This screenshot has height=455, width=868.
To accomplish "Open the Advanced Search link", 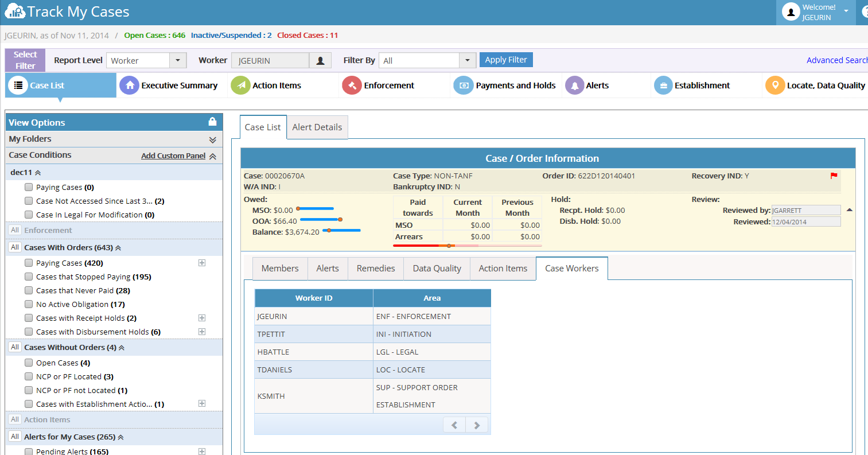I will pos(837,60).
